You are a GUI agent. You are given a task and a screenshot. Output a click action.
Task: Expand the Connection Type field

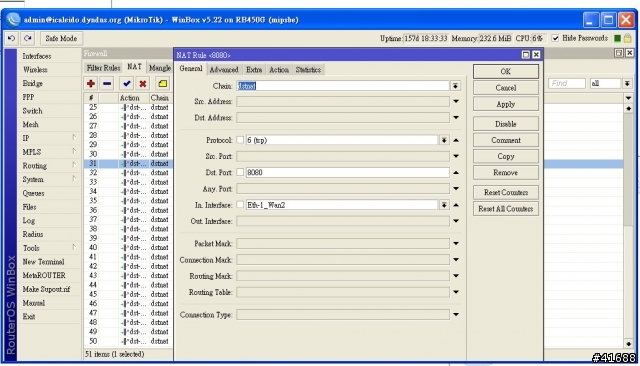(456, 315)
